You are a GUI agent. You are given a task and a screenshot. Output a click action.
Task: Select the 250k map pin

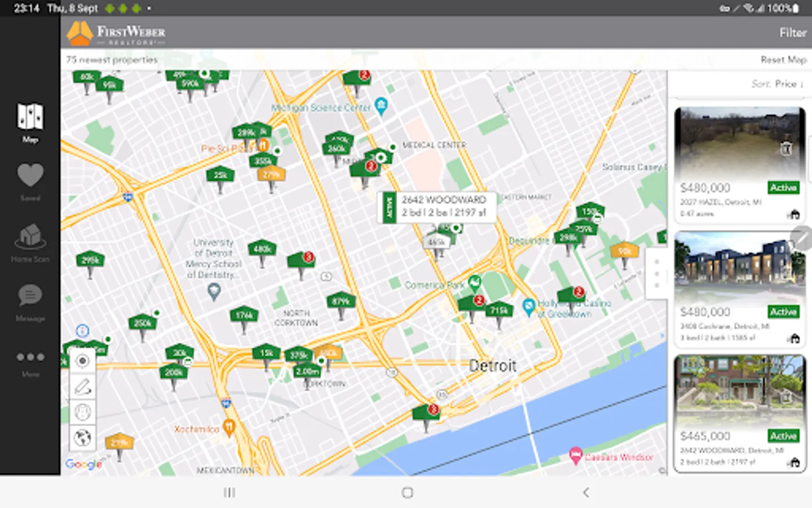click(143, 324)
